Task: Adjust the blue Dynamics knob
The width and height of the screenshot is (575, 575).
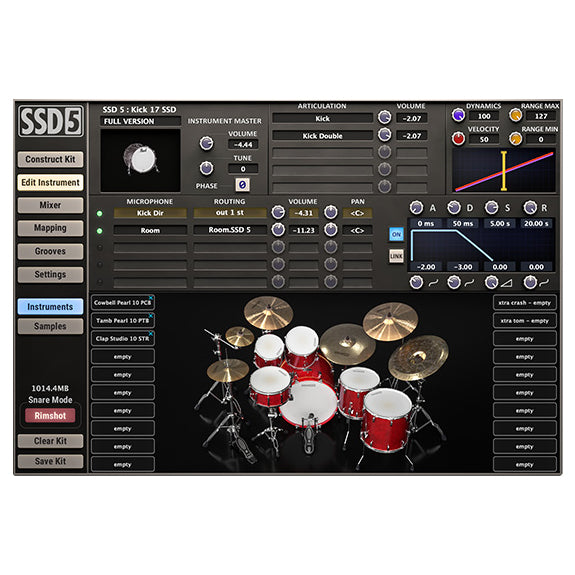Action: pyautogui.click(x=458, y=115)
